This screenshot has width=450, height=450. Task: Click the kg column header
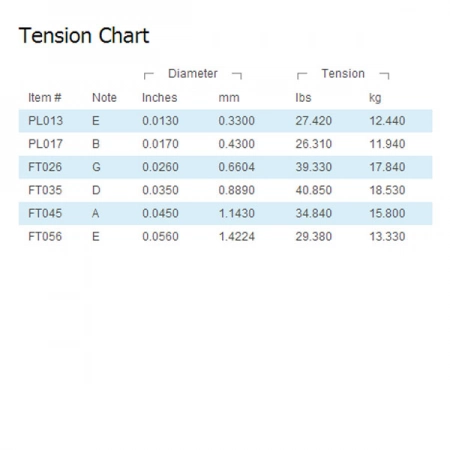(375, 98)
